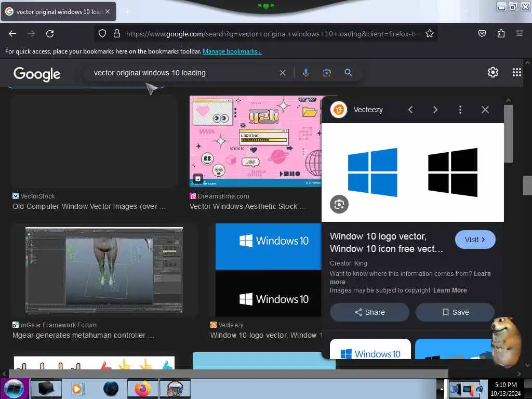This screenshot has width=532, height=399.
Task: Show the previous image in preview panel
Action: coord(410,110)
